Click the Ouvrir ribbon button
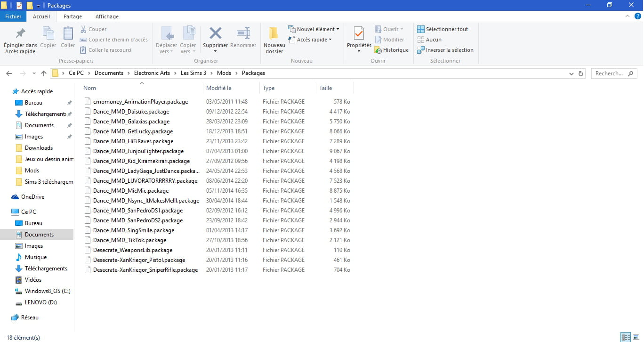Viewport: 644px width, 342px height. 389,29
